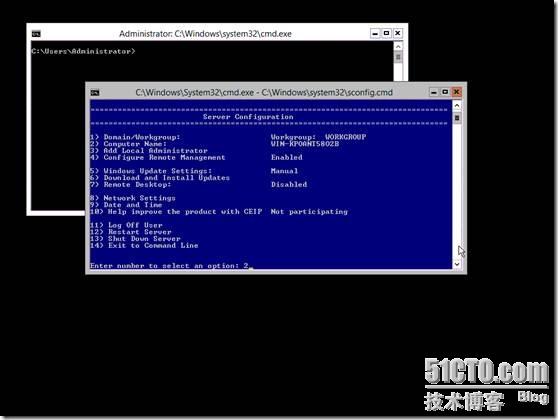Click the sconfig.cmd window system icon
The width and height of the screenshot is (558, 420).
[x=95, y=93]
